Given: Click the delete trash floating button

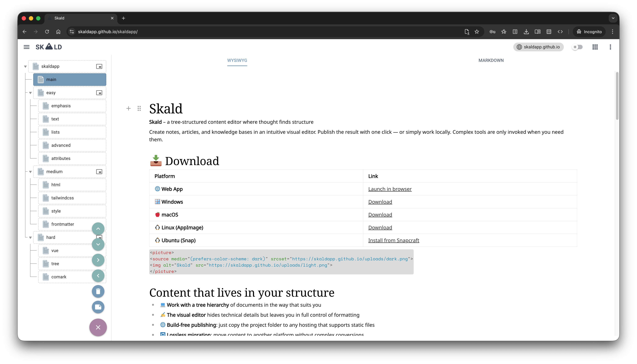Looking at the screenshot, I should coord(98,291).
